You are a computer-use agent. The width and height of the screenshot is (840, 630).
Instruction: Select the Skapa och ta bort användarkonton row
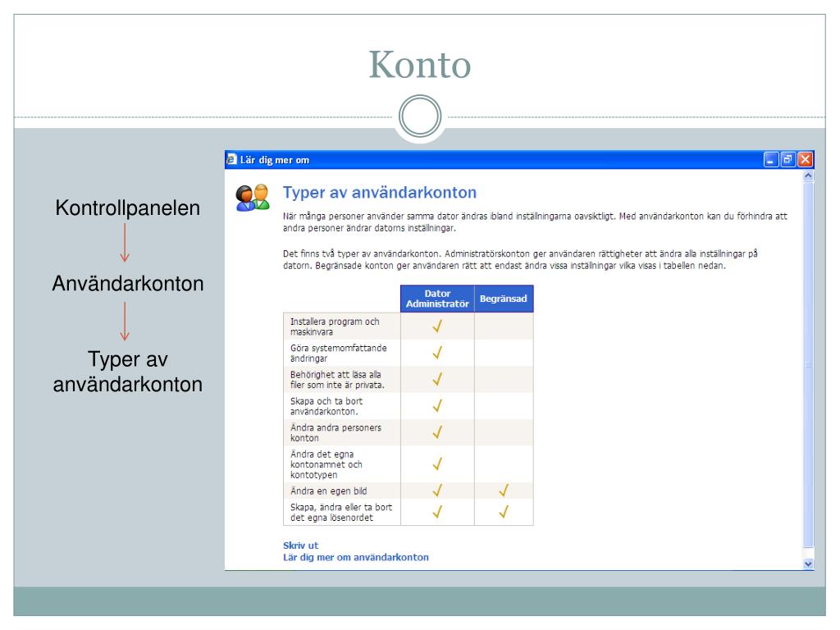coord(409,406)
